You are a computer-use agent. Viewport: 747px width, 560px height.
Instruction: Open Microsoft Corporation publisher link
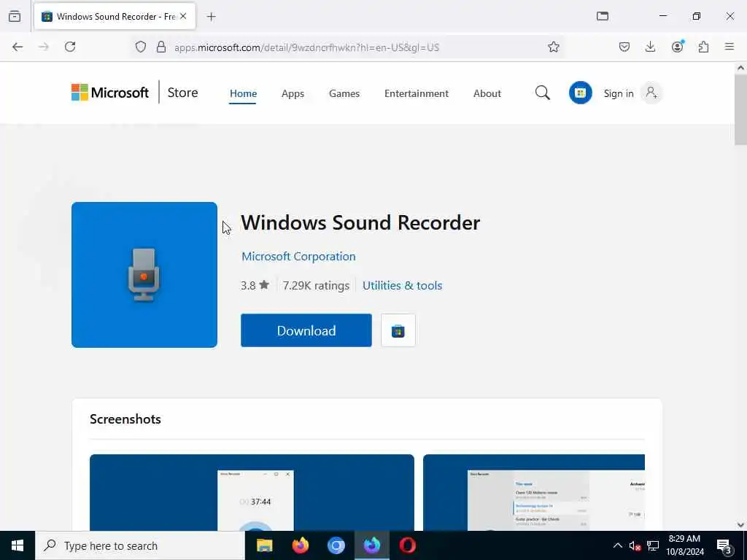pyautogui.click(x=298, y=256)
